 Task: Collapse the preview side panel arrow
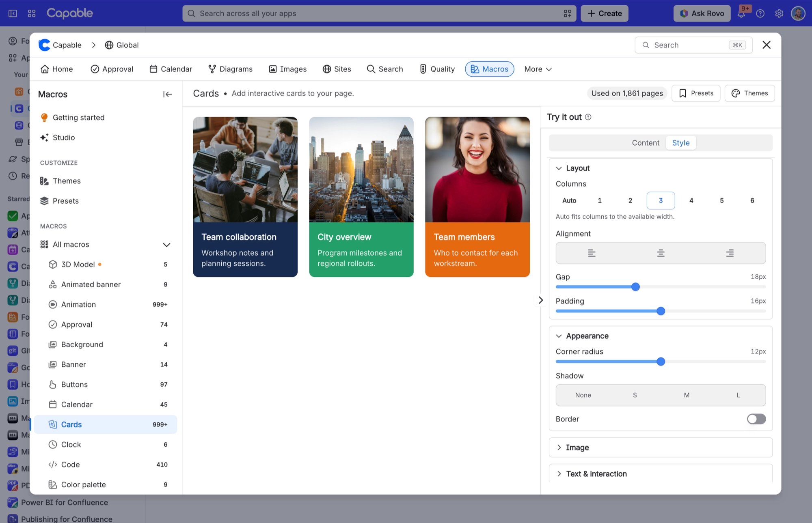pyautogui.click(x=541, y=300)
